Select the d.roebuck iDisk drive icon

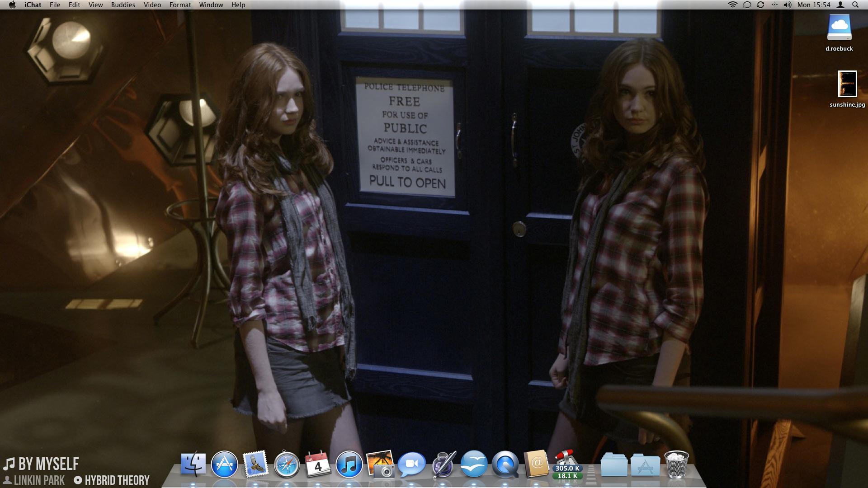[839, 28]
